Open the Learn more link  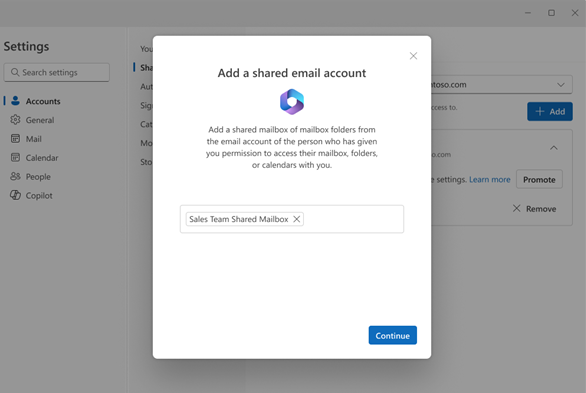(490, 180)
